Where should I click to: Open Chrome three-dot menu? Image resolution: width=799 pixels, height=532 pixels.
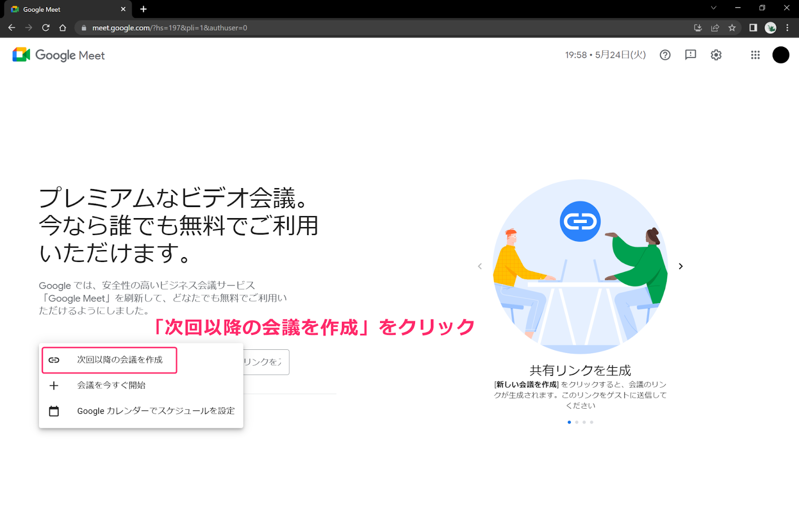tap(788, 28)
